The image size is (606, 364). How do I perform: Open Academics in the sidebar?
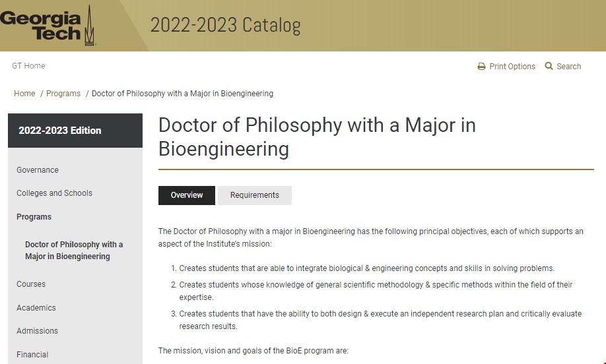pyautogui.click(x=36, y=308)
